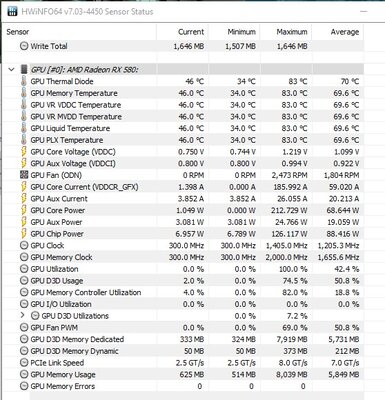Select the GPU Memory Usage row

(183, 374)
